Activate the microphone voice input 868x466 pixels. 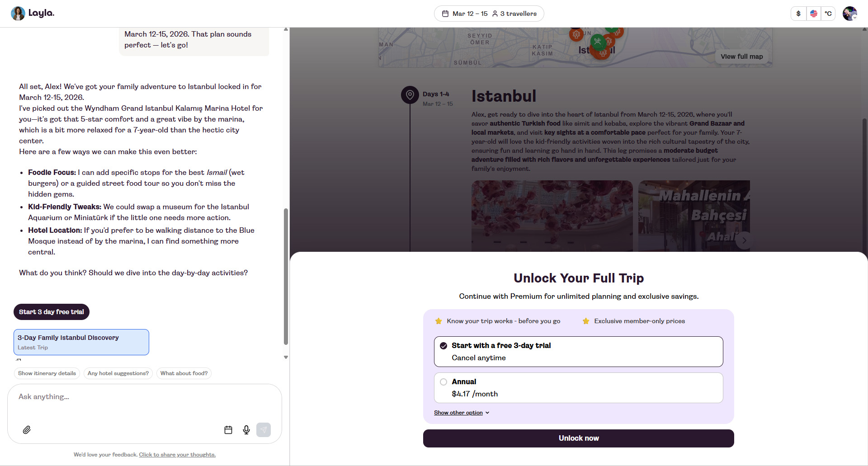pos(246,430)
